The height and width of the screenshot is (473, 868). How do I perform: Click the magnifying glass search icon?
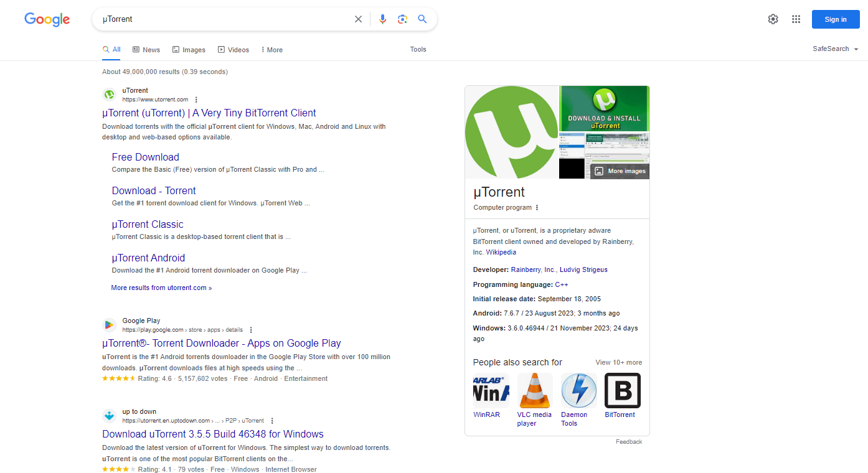(422, 19)
